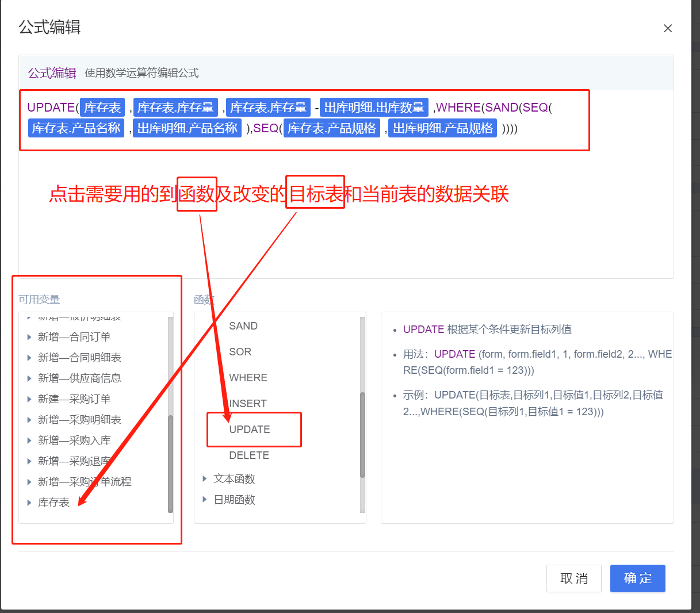Expand the 文本函数 function group
Screen dimensions: 700x613
[x=205, y=478]
